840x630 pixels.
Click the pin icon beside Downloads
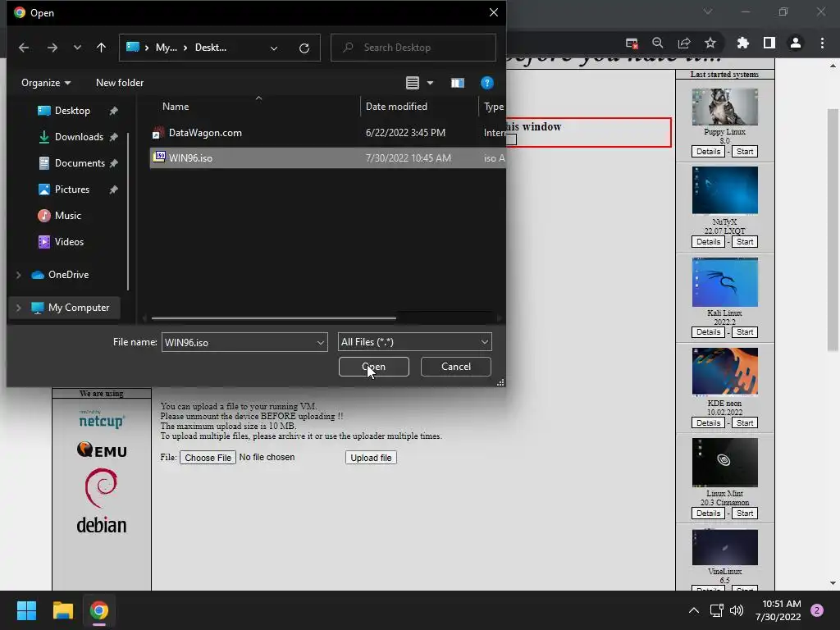click(x=113, y=137)
